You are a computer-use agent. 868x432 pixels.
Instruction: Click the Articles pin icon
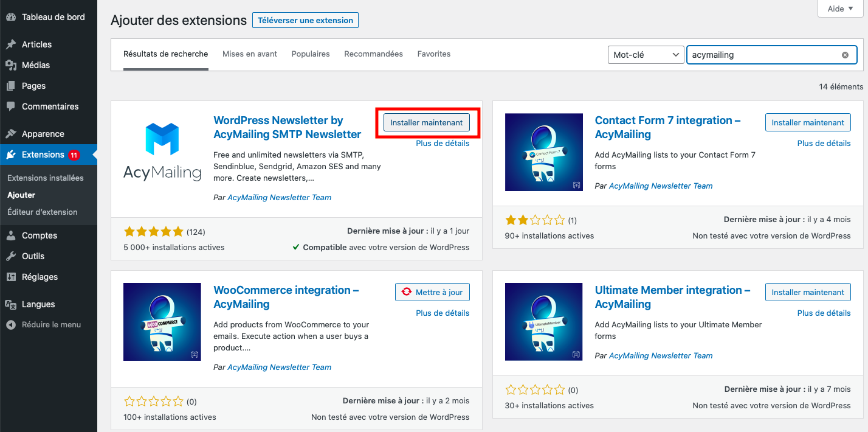[11, 44]
